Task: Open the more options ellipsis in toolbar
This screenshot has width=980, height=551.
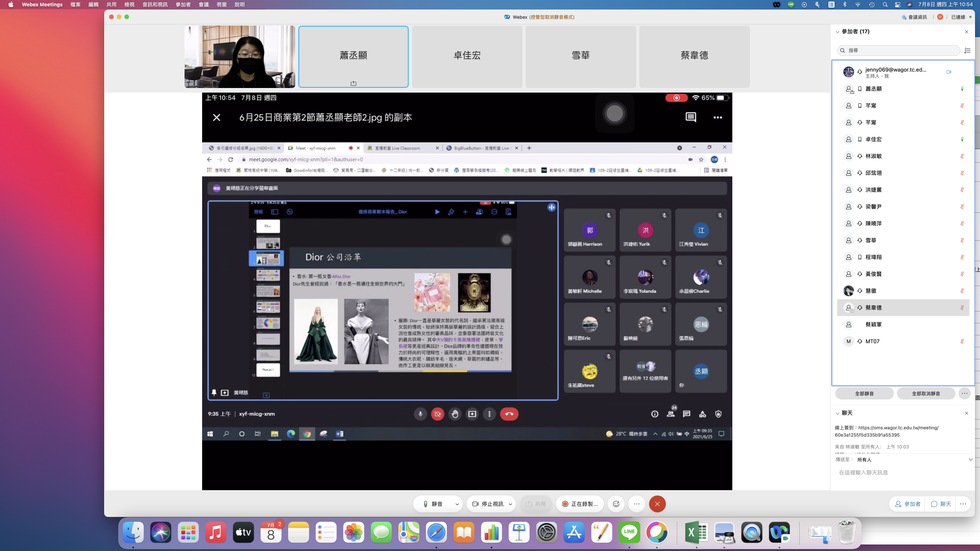Action: (637, 504)
